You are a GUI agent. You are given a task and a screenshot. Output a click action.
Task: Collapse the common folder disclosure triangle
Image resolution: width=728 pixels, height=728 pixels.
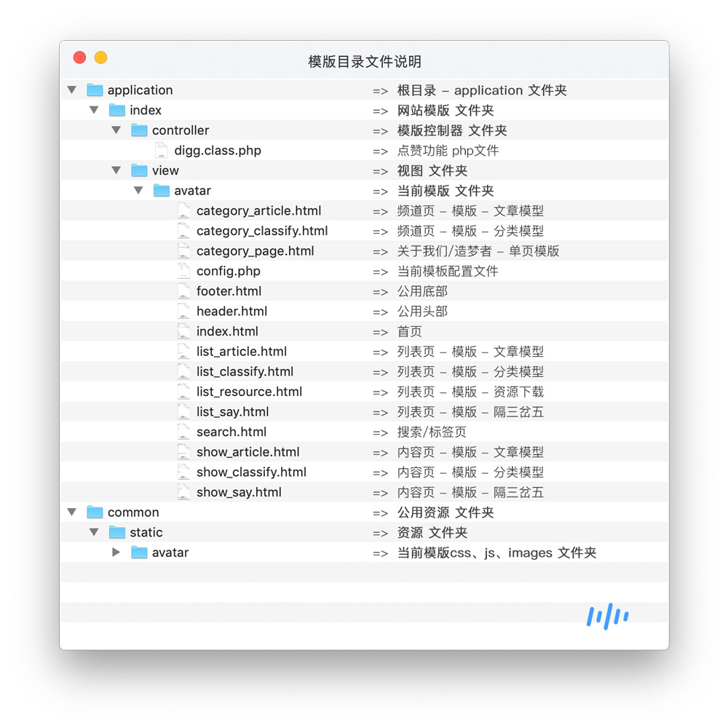click(x=71, y=512)
